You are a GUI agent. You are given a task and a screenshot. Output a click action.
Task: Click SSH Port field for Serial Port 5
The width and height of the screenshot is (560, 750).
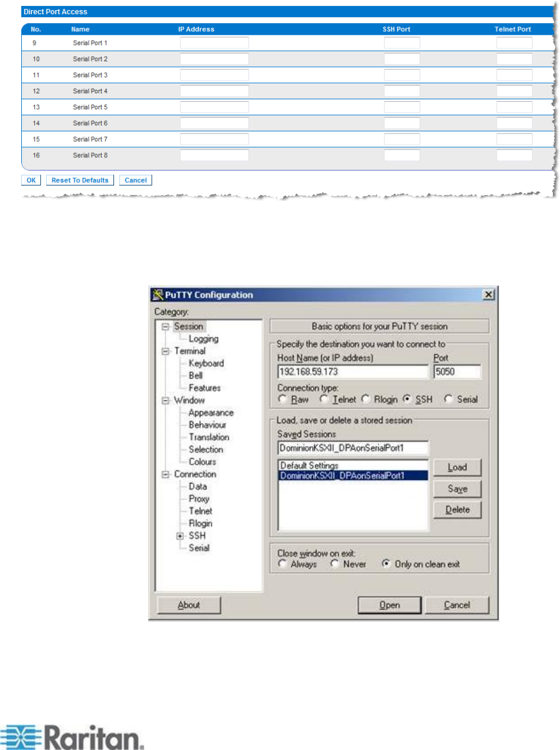pyautogui.click(x=402, y=107)
